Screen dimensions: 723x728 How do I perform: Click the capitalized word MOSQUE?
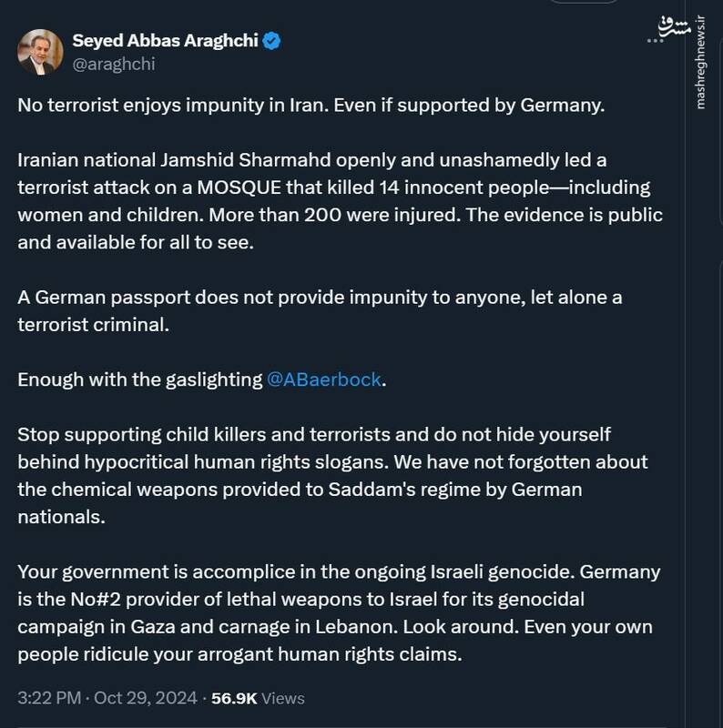(x=222, y=187)
